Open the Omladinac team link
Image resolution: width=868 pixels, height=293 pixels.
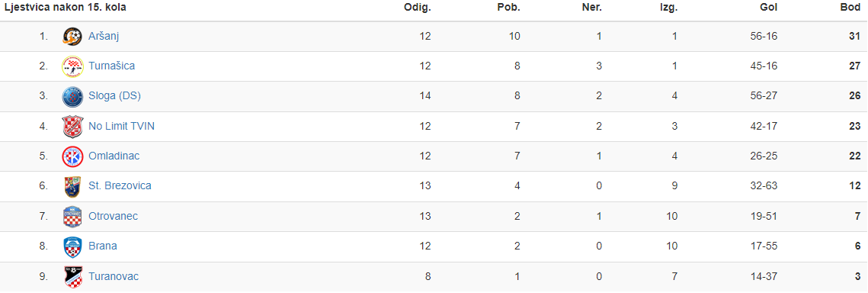114,156
